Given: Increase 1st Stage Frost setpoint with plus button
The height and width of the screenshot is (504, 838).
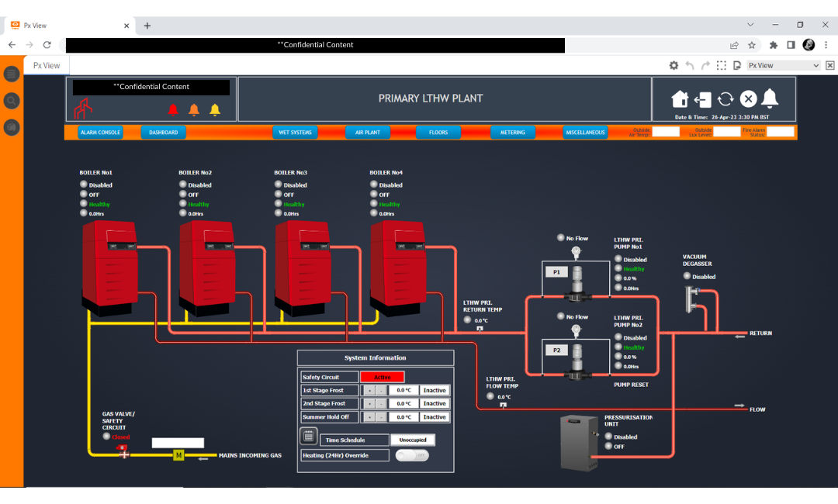Looking at the screenshot, I should [370, 390].
